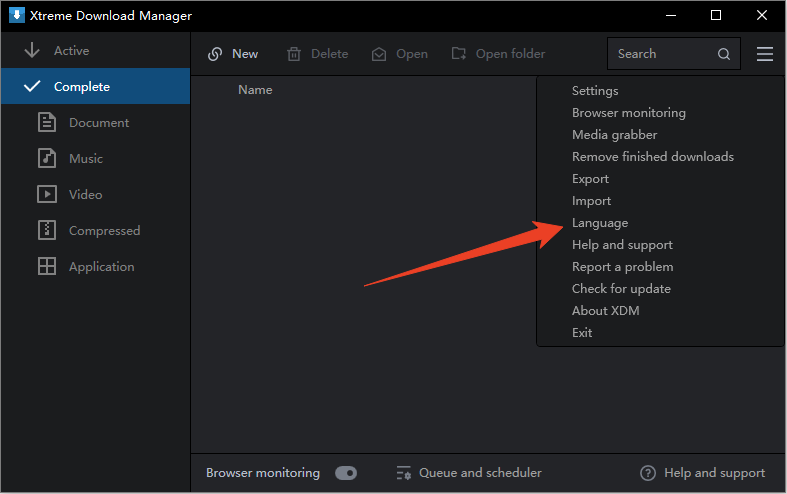Choose Exit from the menu
The height and width of the screenshot is (494, 787).
click(582, 333)
